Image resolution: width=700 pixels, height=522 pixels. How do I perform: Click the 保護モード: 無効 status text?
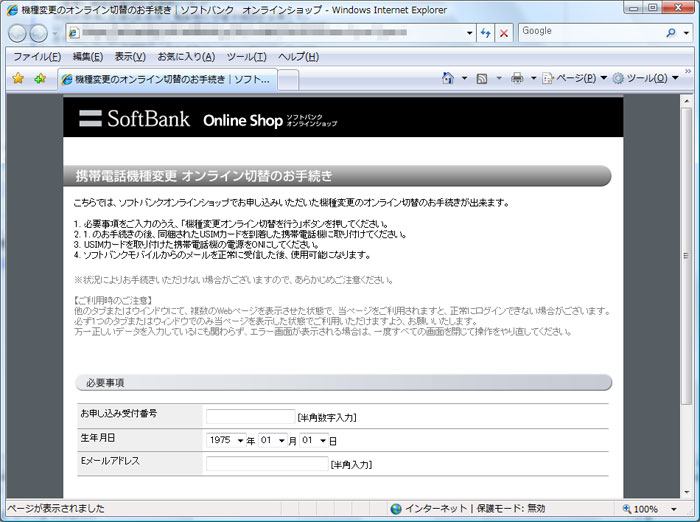click(511, 509)
